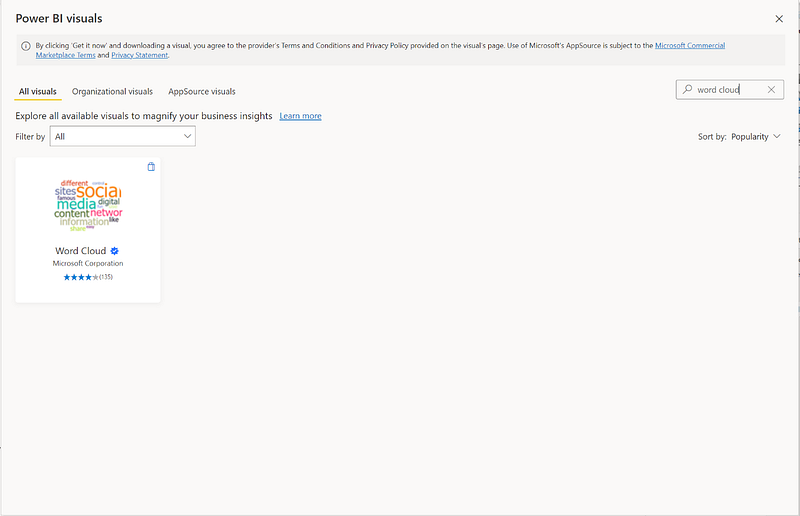This screenshot has height=516, width=800.
Task: Click the shopping bag icon on Word Cloud card
Action: coord(151,167)
